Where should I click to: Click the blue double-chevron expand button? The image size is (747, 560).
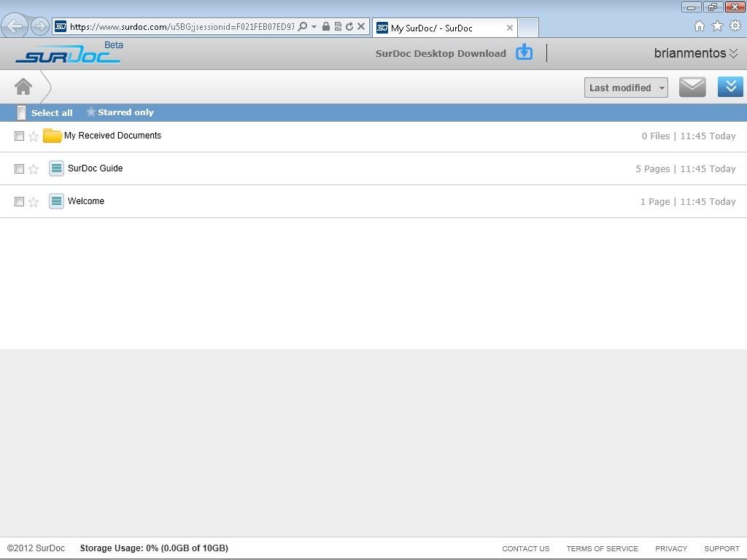pyautogui.click(x=730, y=87)
